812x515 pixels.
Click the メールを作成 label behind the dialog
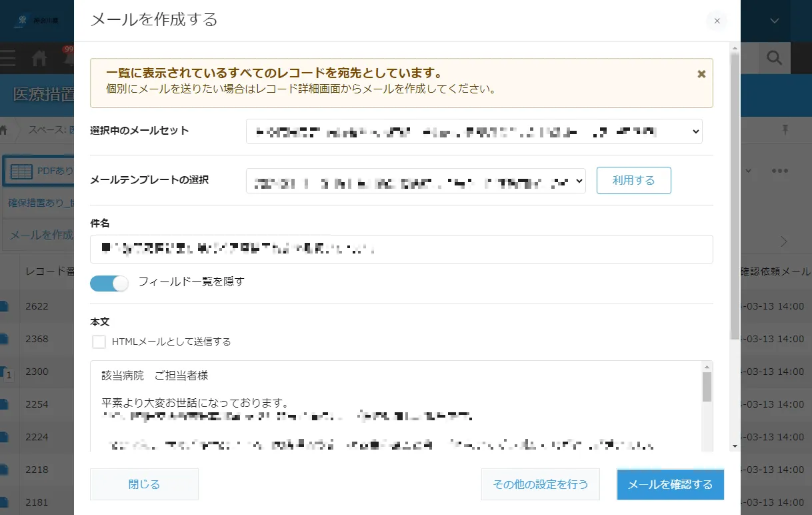(x=41, y=235)
